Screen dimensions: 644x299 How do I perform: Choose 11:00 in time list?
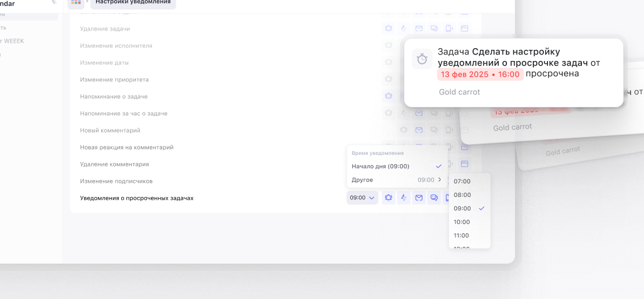(x=470, y=236)
